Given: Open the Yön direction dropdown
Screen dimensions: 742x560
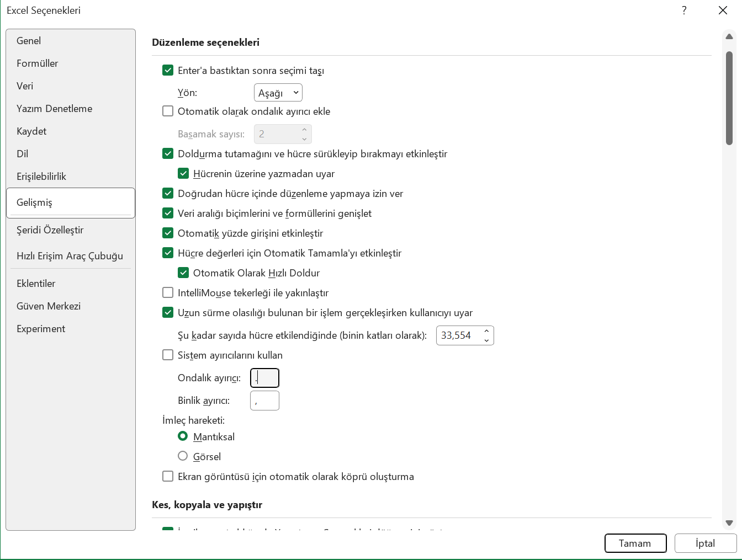Looking at the screenshot, I should pyautogui.click(x=278, y=93).
